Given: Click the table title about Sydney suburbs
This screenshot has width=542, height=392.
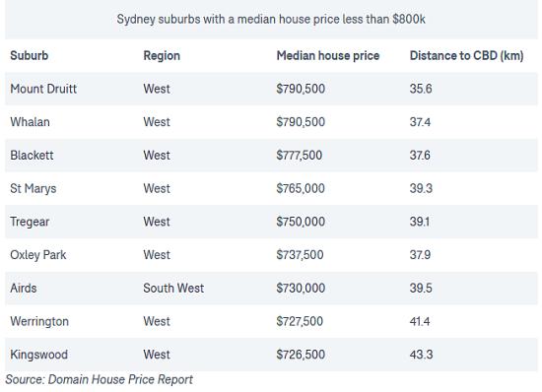Looking at the screenshot, I should pyautogui.click(x=271, y=19).
